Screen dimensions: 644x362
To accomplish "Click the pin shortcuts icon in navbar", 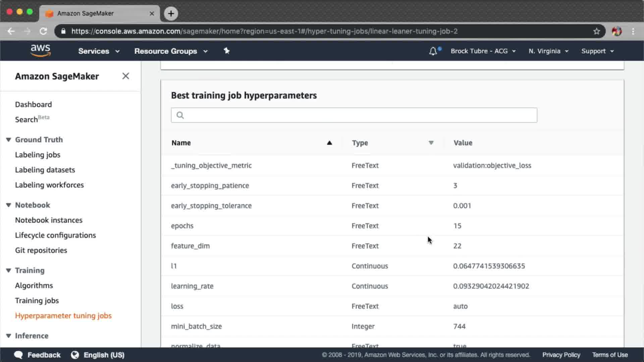I will click(x=226, y=51).
